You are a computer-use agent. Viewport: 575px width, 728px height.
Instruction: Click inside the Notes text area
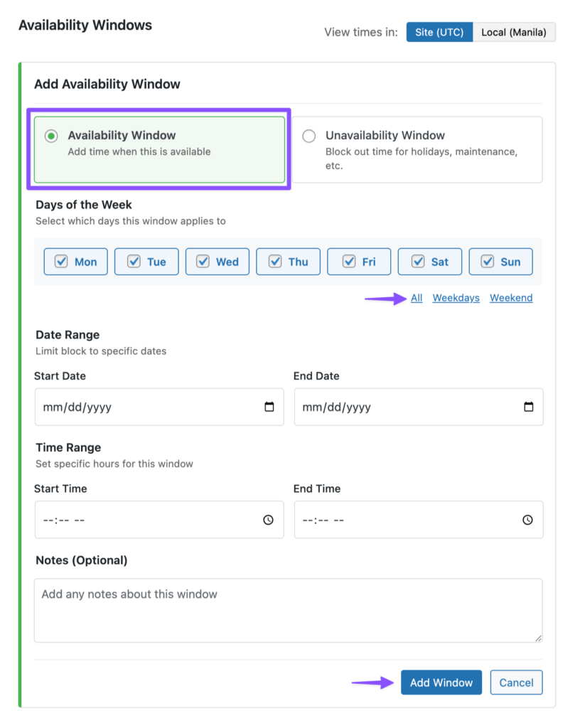[x=287, y=608]
